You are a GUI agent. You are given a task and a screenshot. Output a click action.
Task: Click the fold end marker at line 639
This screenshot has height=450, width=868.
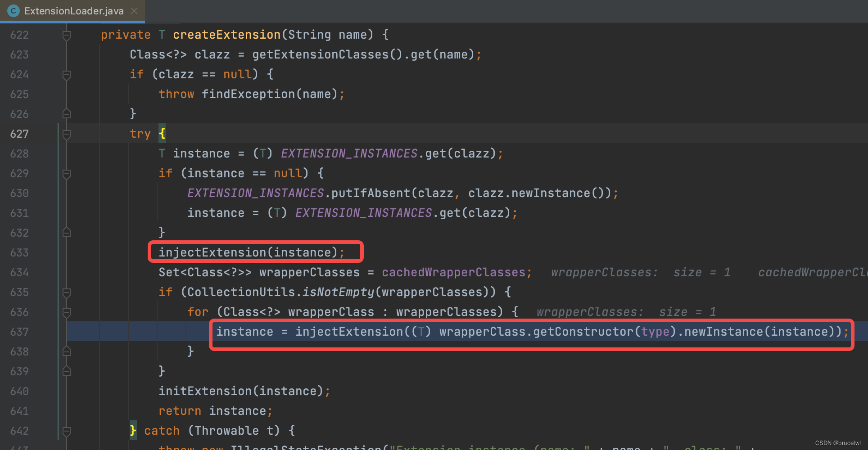pyautogui.click(x=67, y=371)
